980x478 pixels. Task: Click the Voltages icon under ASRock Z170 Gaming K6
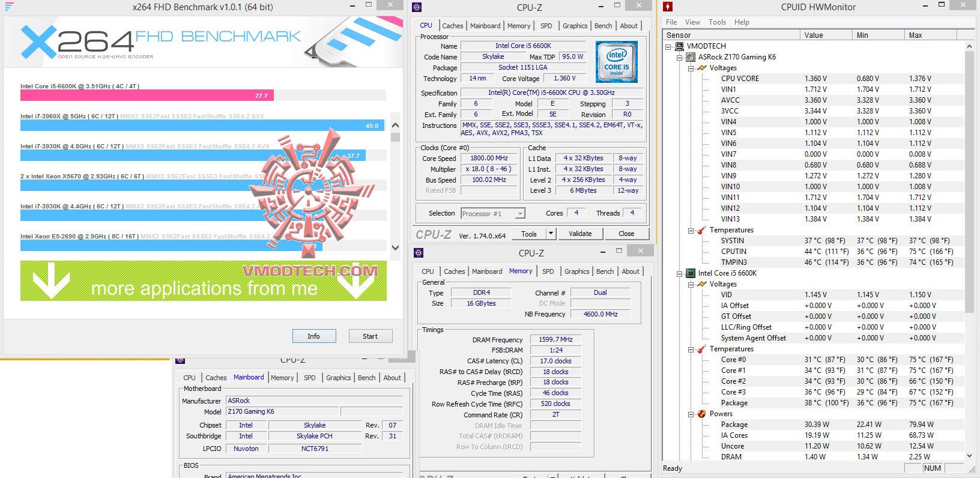(701, 68)
